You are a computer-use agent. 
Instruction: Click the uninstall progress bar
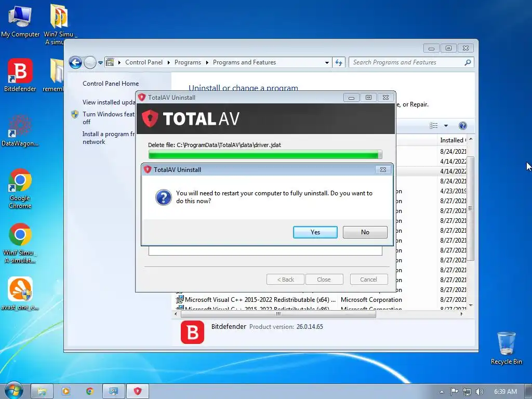[x=265, y=155]
